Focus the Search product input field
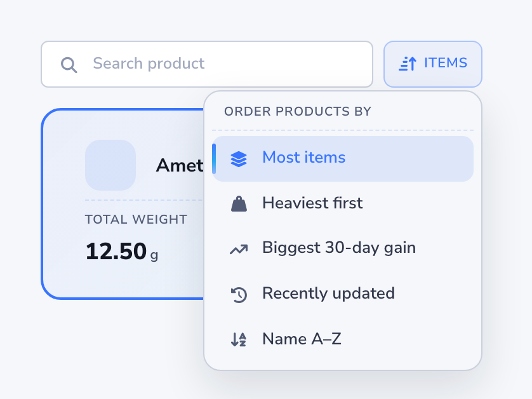 [x=207, y=64]
